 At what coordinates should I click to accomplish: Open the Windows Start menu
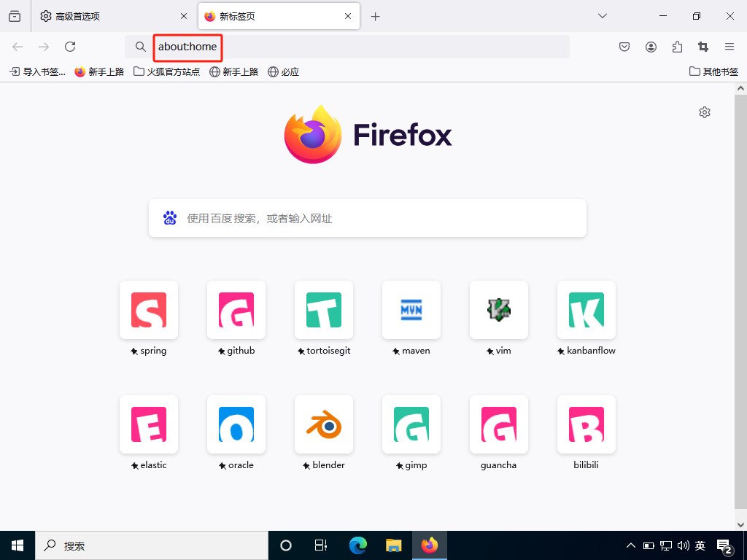pos(18,545)
